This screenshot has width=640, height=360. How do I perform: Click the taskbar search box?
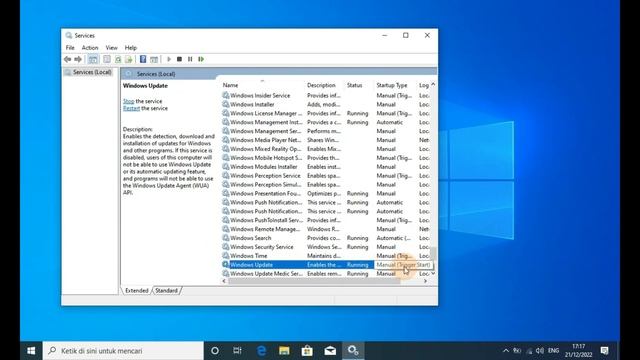coord(123,351)
